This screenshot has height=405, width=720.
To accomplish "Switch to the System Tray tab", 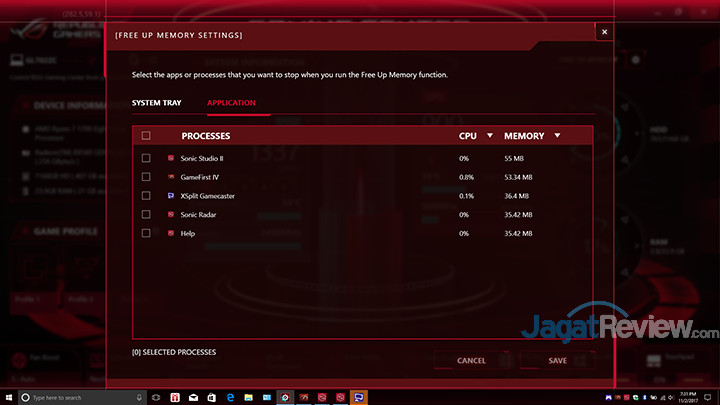I will tap(157, 103).
